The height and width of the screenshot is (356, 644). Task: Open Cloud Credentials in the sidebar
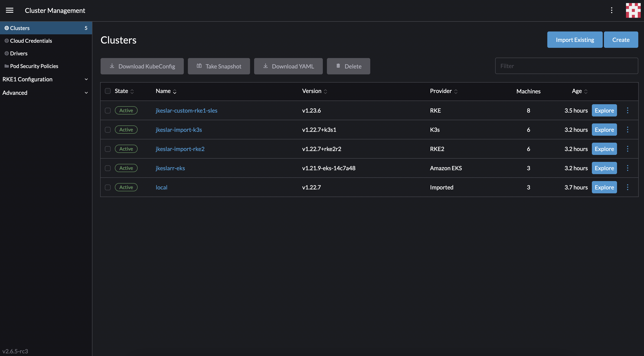pyautogui.click(x=46, y=41)
